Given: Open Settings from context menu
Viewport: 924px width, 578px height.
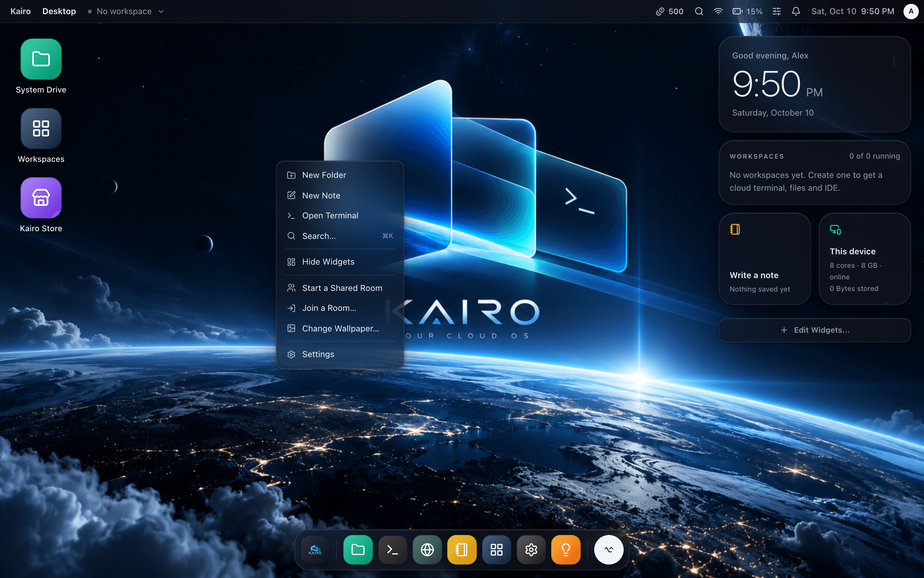Looking at the screenshot, I should coord(340,355).
